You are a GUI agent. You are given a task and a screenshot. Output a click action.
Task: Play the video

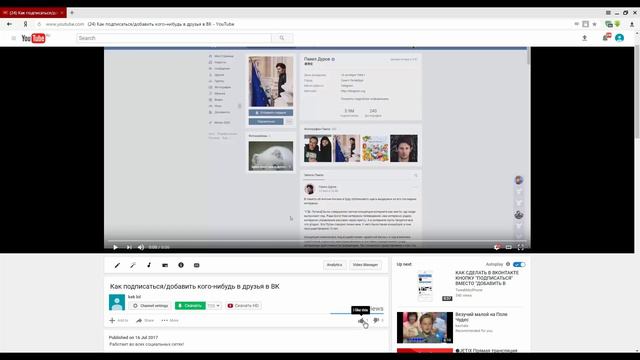[116, 247]
